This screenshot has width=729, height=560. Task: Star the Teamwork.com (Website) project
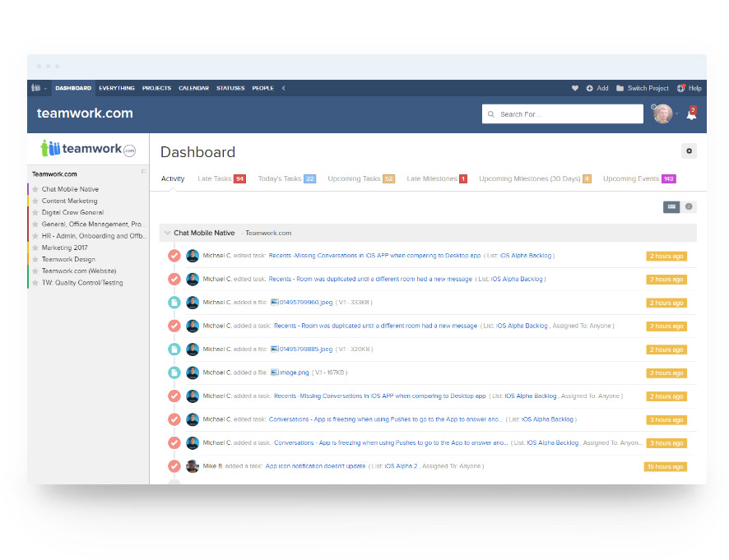pyautogui.click(x=35, y=271)
